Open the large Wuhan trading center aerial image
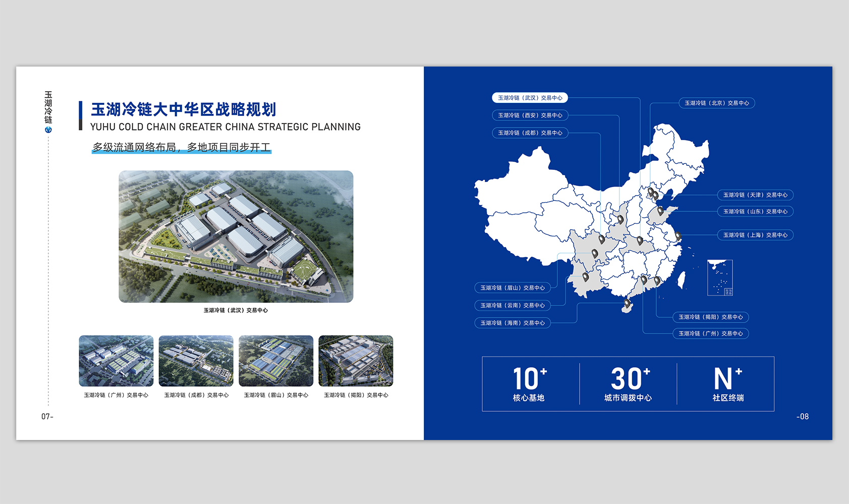This screenshot has width=849, height=504. coord(236,236)
